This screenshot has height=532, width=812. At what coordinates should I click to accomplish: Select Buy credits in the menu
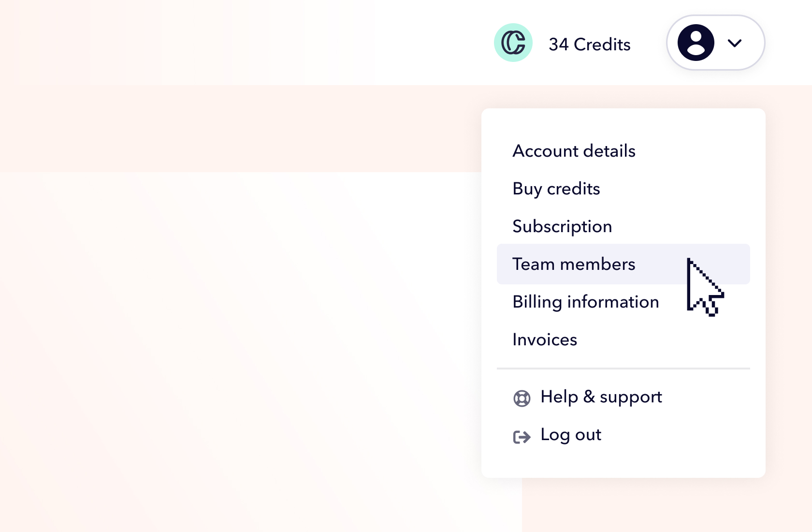pos(556,189)
